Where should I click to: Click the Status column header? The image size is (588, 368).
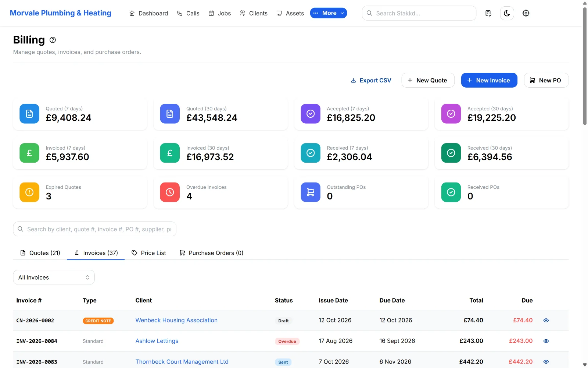click(284, 300)
